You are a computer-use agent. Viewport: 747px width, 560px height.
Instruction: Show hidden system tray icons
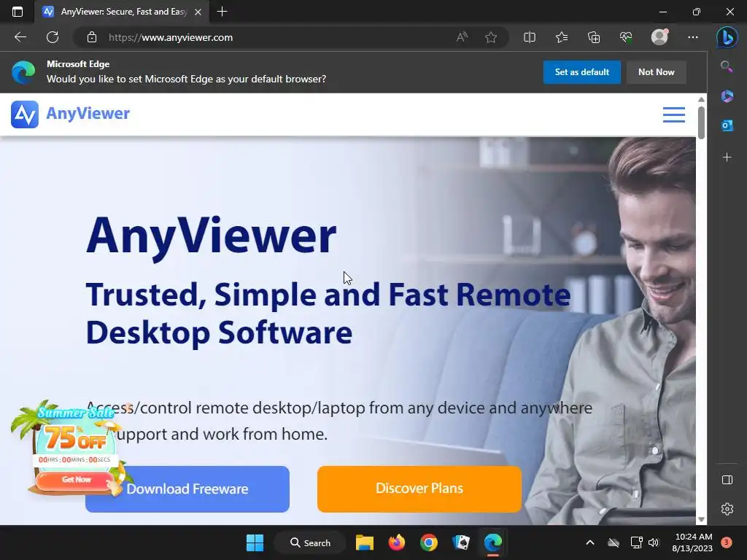[x=589, y=542]
